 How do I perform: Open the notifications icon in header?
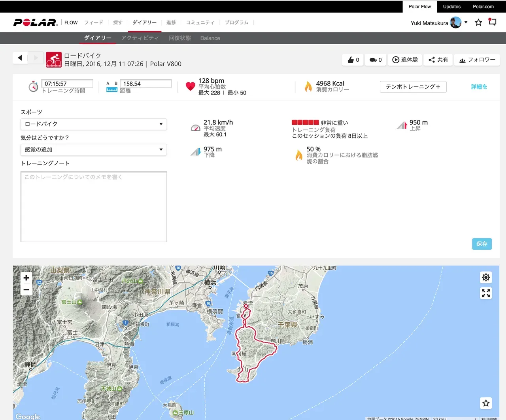[492, 22]
